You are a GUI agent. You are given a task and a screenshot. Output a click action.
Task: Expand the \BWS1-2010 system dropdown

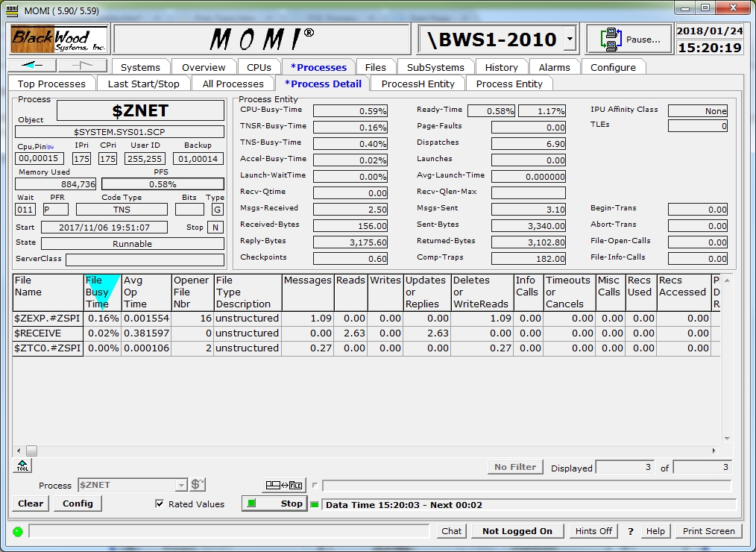click(x=570, y=39)
